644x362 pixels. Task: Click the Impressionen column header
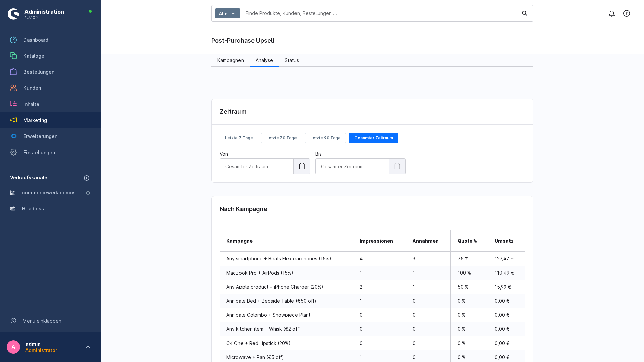click(x=379, y=241)
